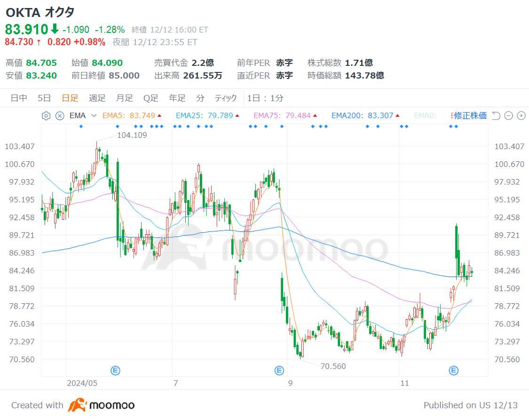This screenshot has height=420, width=529.
Task: Open the 分 minute interval dropdown
Action: pos(200,98)
